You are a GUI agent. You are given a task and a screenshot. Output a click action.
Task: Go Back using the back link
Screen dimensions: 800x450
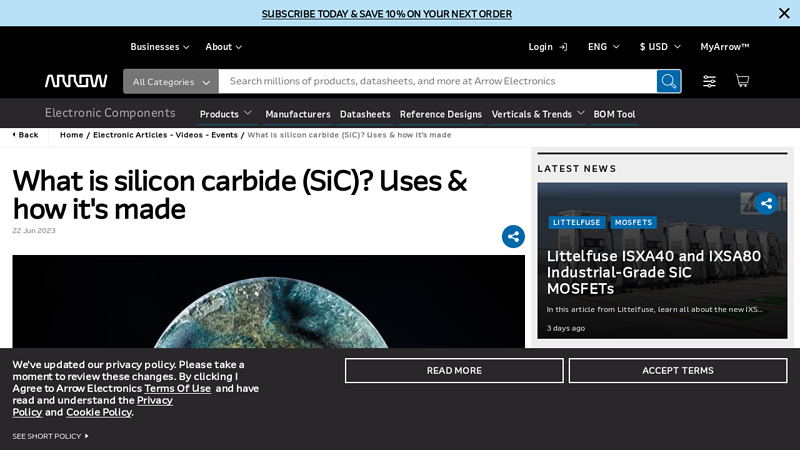26,135
